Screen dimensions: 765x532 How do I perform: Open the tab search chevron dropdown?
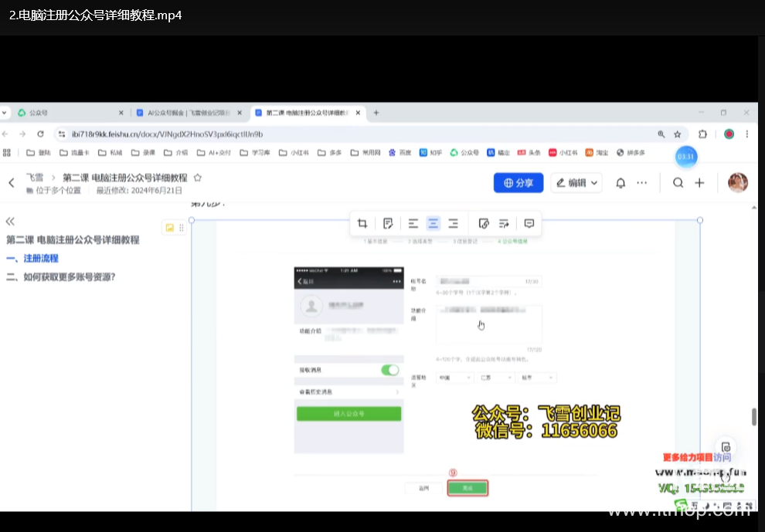[5, 113]
